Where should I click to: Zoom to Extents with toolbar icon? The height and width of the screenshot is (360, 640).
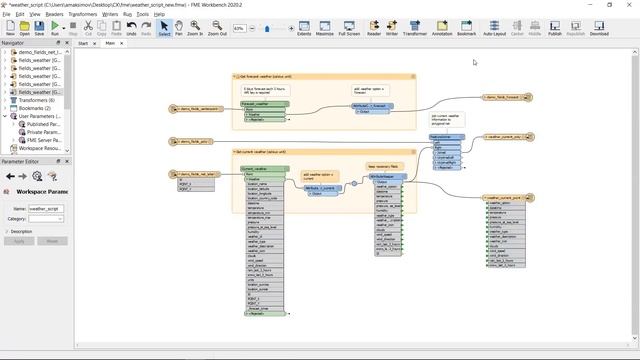(x=304, y=28)
